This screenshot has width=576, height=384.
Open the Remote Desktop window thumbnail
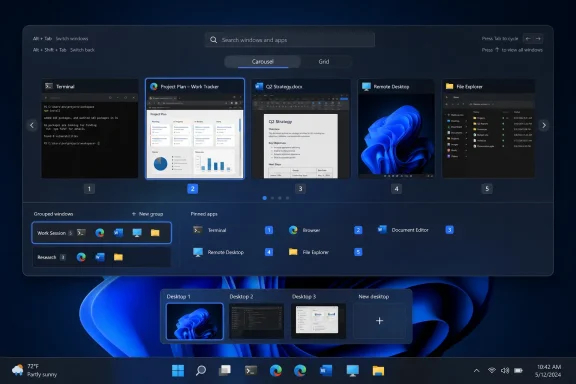[396, 129]
